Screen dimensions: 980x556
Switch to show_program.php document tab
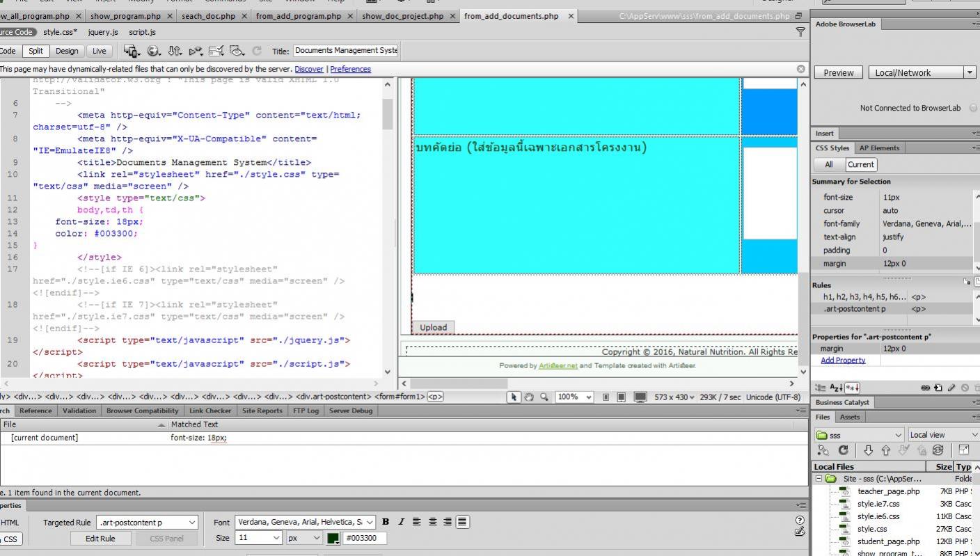125,16
